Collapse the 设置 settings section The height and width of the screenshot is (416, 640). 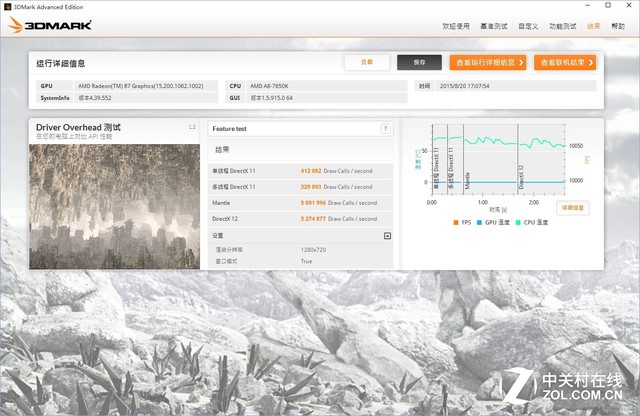387,235
